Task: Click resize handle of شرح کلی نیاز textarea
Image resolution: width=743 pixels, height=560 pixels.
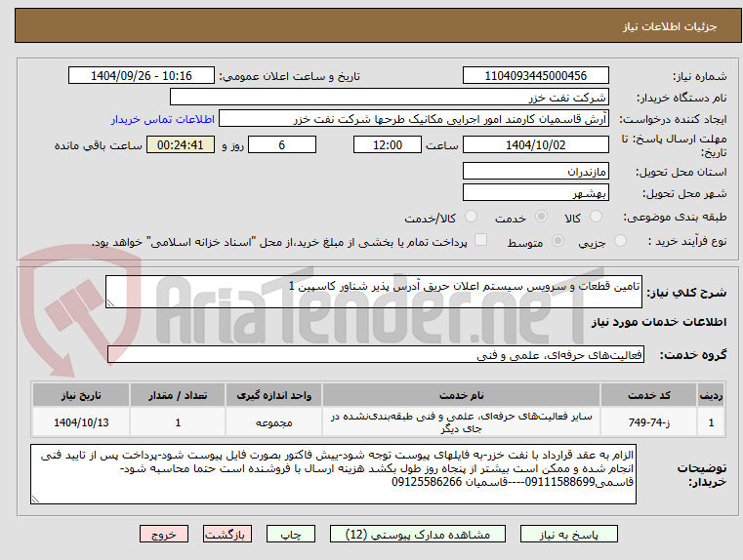Action: tap(110, 303)
